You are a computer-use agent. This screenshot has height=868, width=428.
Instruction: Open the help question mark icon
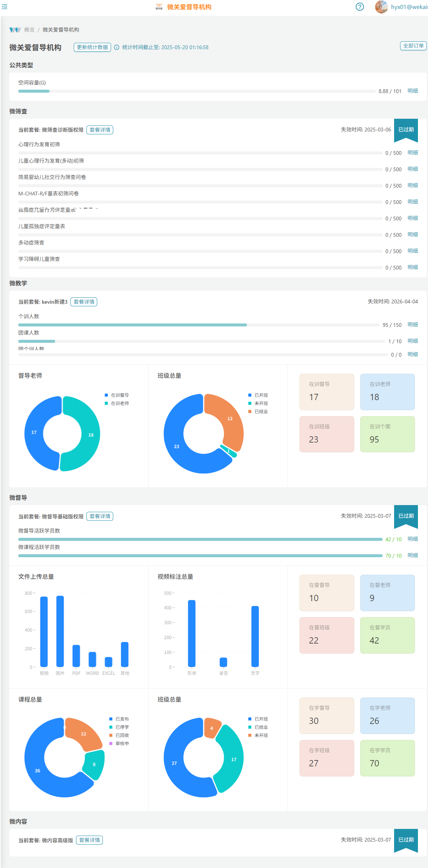pyautogui.click(x=359, y=7)
